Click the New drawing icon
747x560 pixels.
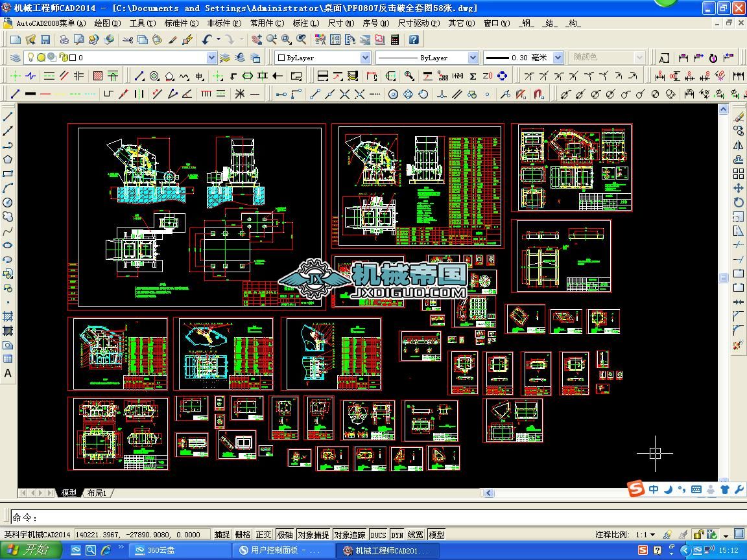click(16, 40)
